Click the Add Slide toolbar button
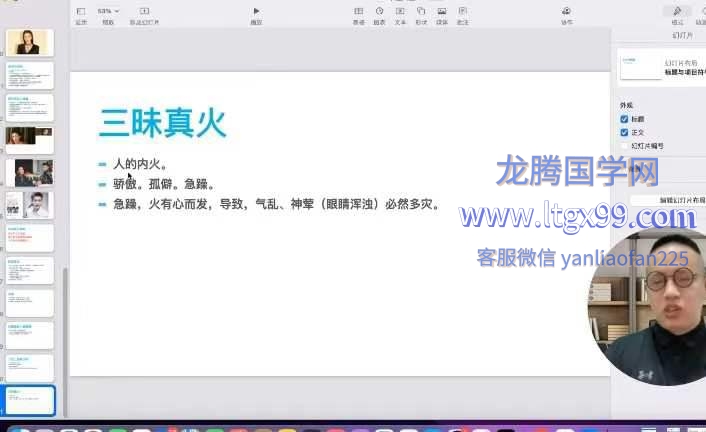706x432 pixels. point(146,12)
